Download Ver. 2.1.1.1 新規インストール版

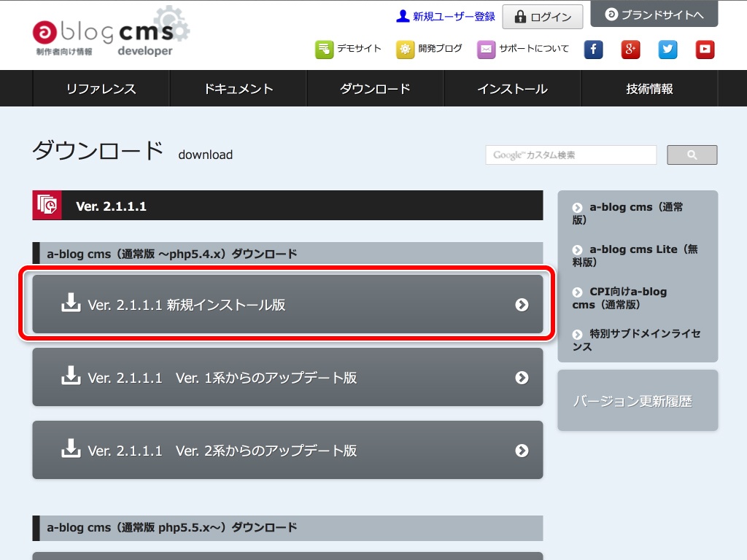coord(287,304)
